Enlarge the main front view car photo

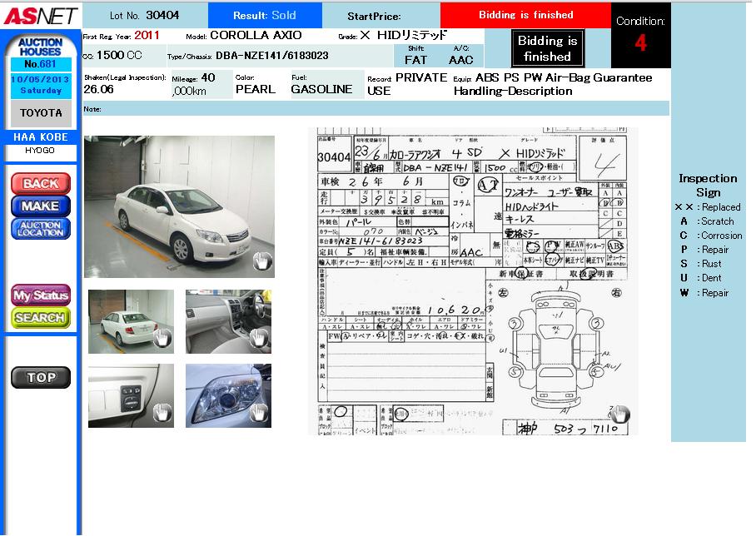pos(179,204)
